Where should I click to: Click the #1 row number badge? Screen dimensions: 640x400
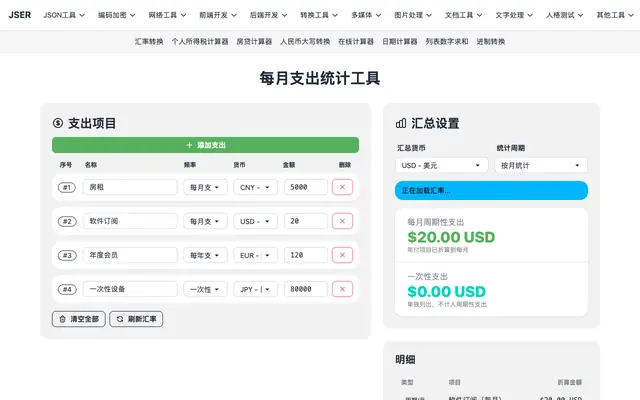point(67,187)
